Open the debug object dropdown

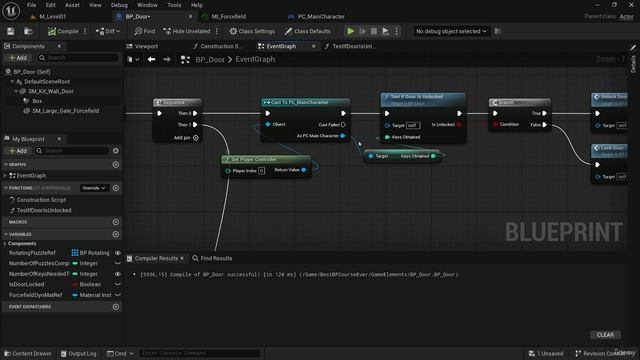click(x=451, y=31)
